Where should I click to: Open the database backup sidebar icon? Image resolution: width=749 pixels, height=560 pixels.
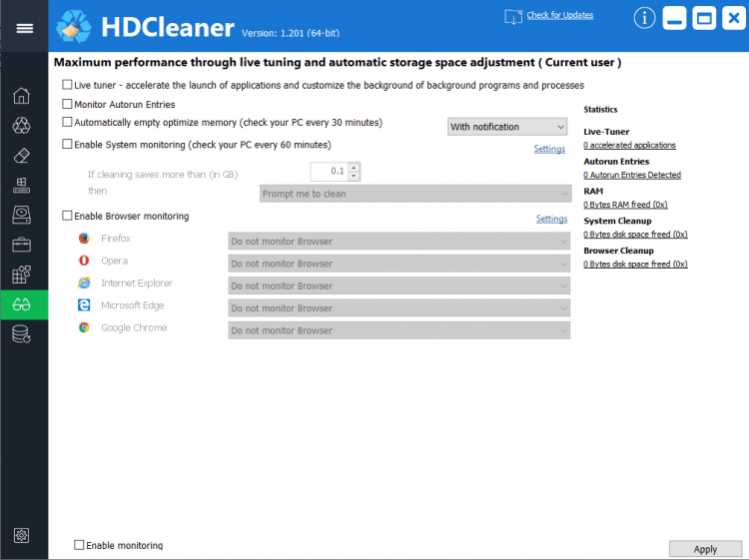[22, 334]
